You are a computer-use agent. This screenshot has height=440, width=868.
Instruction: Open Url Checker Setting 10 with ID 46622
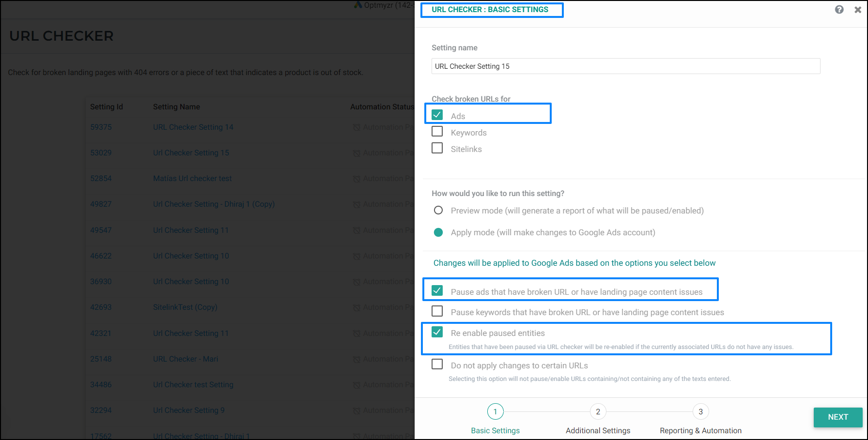[x=191, y=256]
